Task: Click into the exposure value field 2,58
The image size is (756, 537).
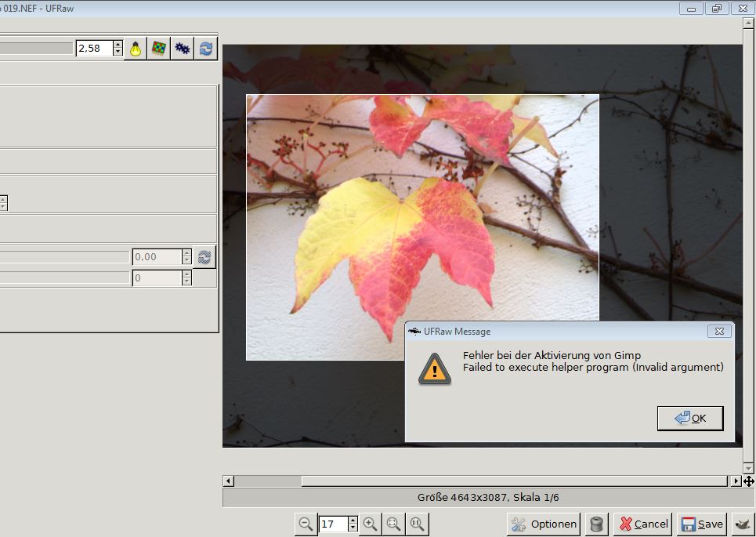Action: (x=93, y=49)
